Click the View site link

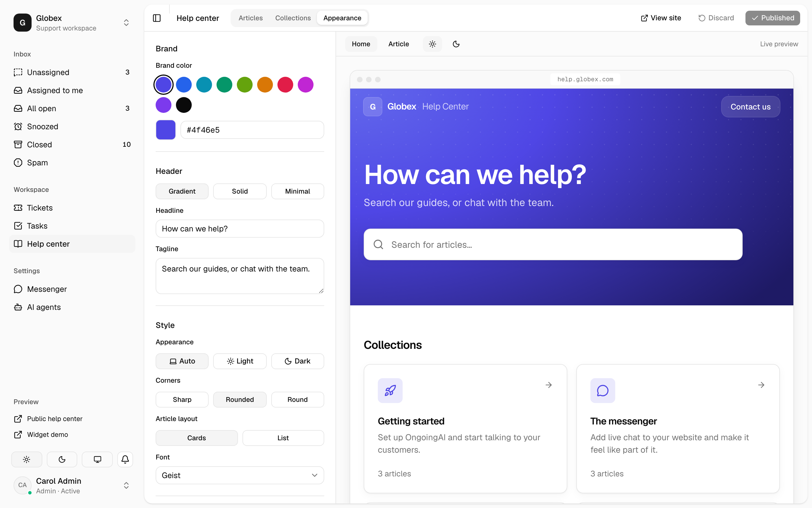661,18
